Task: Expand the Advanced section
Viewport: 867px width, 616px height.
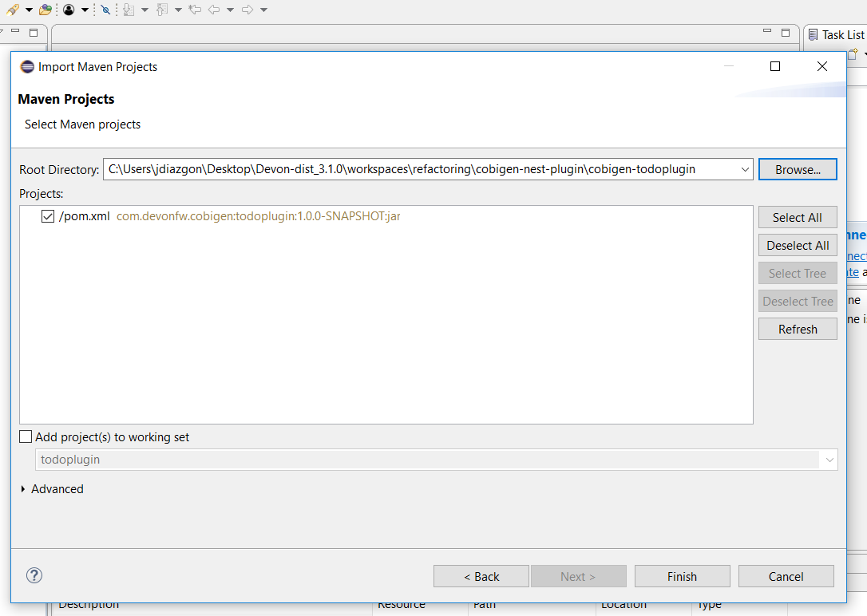Action: pos(23,489)
